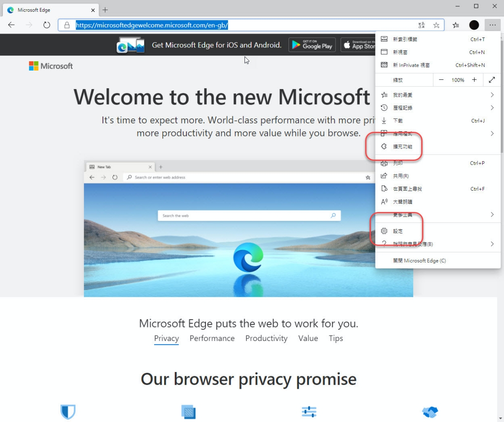Click the profile avatar icon
504x422 pixels.
tap(474, 25)
